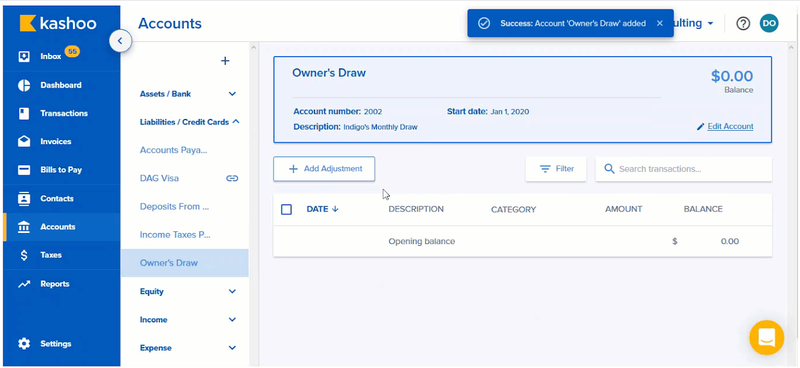Click the account number 2002
This screenshot has width=800, height=368.
coord(373,111)
